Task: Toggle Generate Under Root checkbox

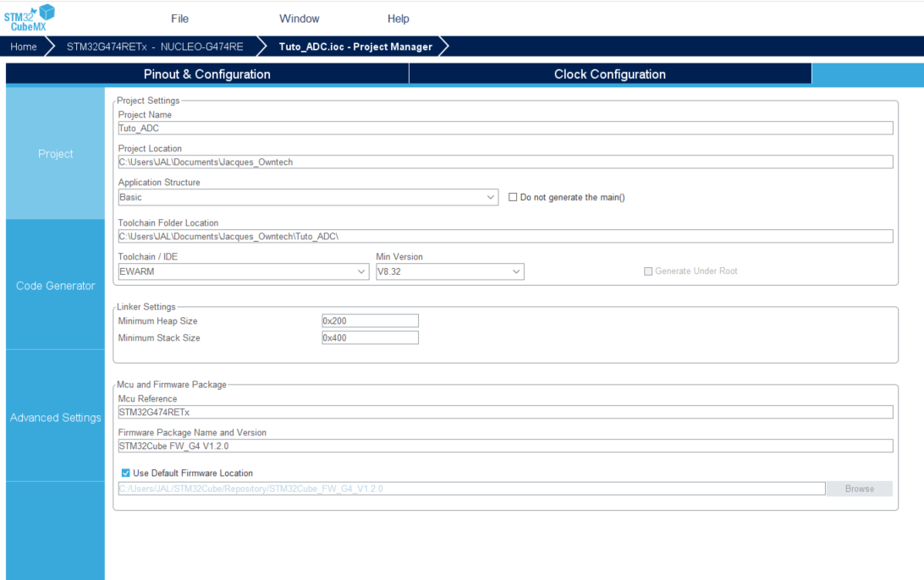Action: tap(648, 271)
